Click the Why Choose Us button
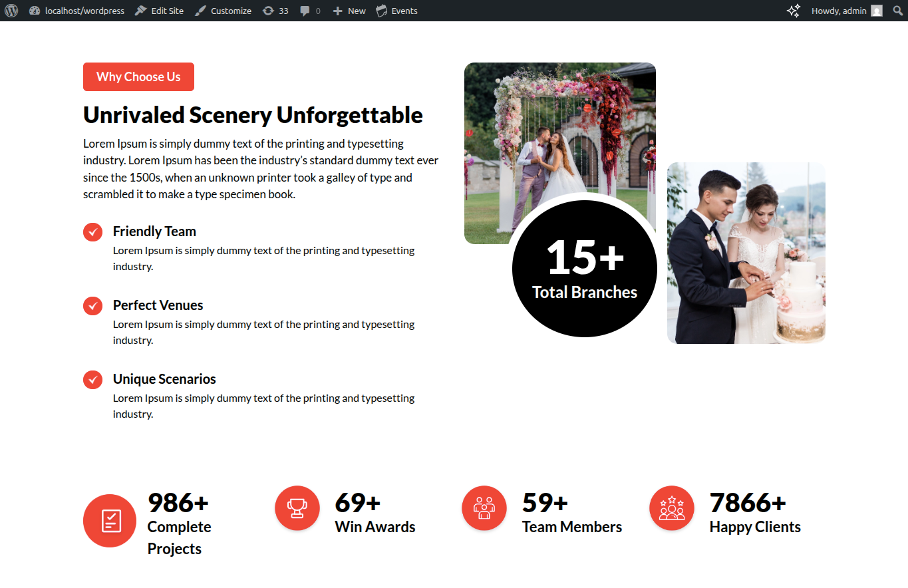 tap(138, 76)
